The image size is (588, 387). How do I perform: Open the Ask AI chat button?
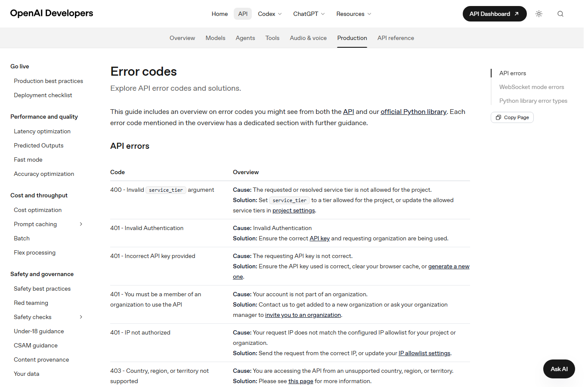pos(559,369)
